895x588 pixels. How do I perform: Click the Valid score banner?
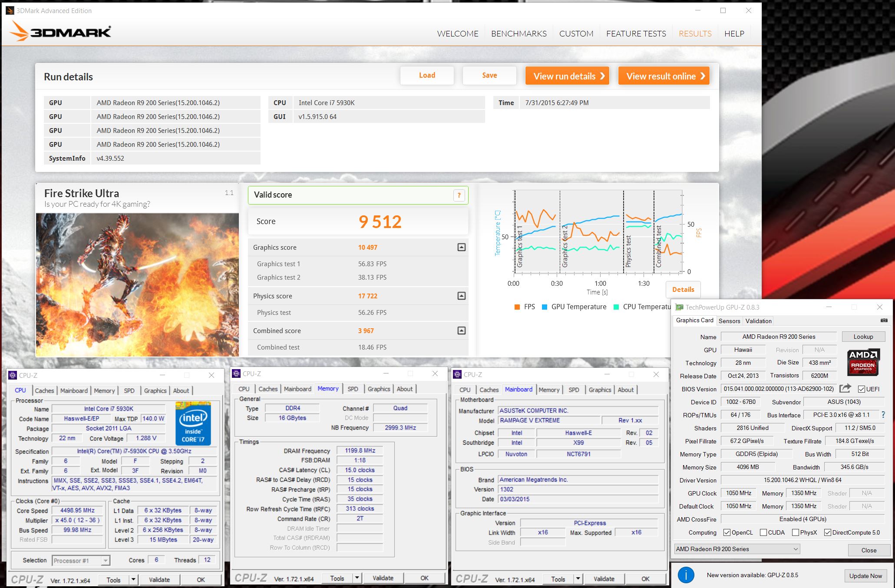358,195
